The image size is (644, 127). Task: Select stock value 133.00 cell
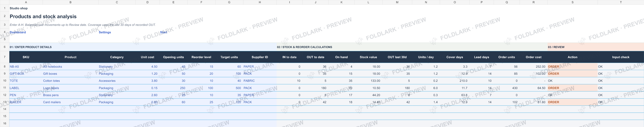tap(368, 81)
